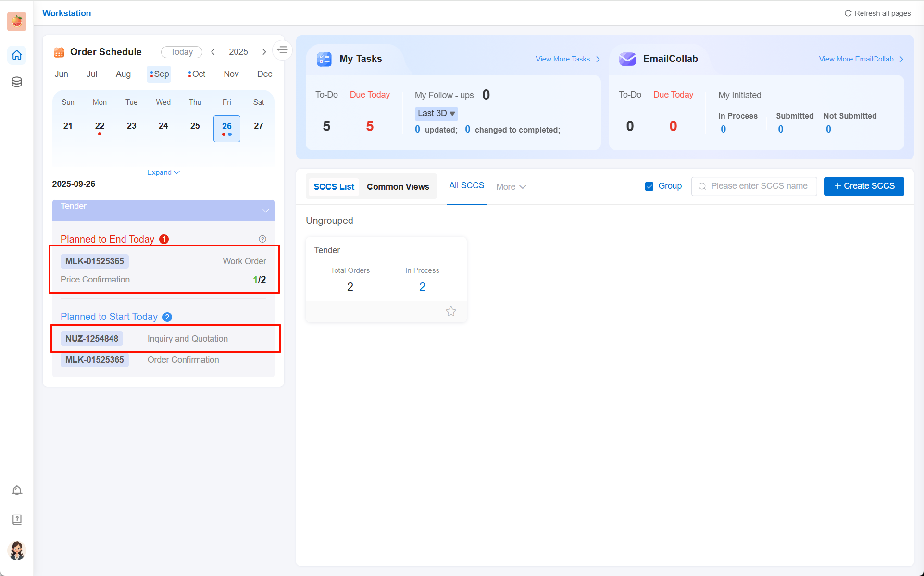The height and width of the screenshot is (576, 924).
Task: Star the Tender SCCS card
Action: tap(450, 311)
